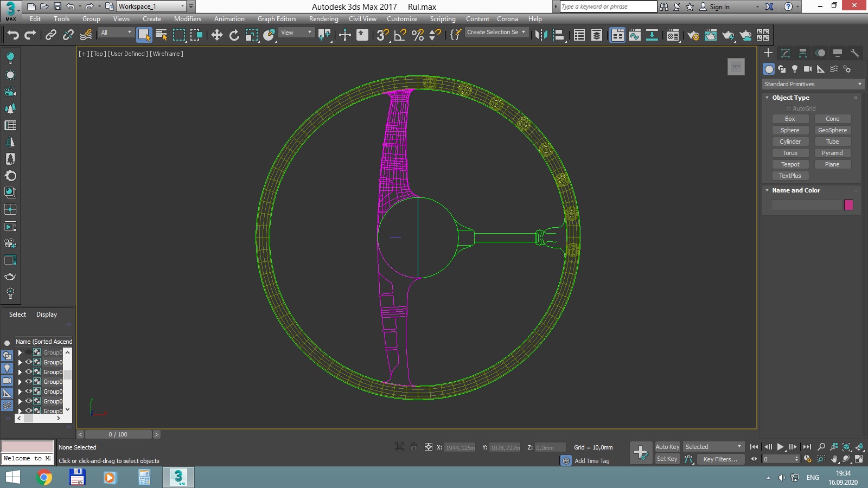Switch to the Modify panel tab
The width and height of the screenshot is (868, 488).
[x=786, y=53]
